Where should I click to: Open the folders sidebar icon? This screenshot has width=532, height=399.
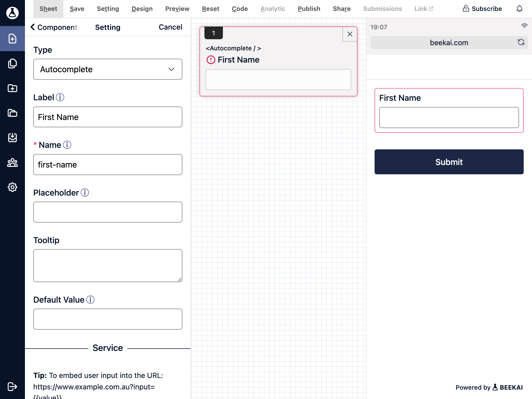[12, 113]
